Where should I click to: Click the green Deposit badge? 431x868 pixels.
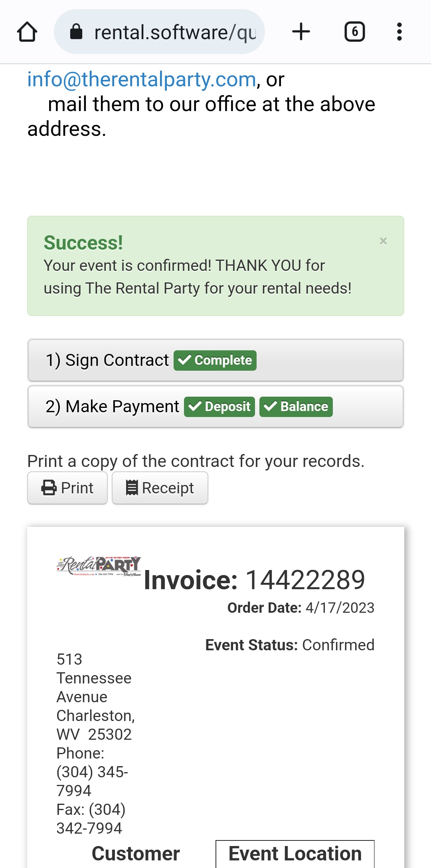point(219,407)
